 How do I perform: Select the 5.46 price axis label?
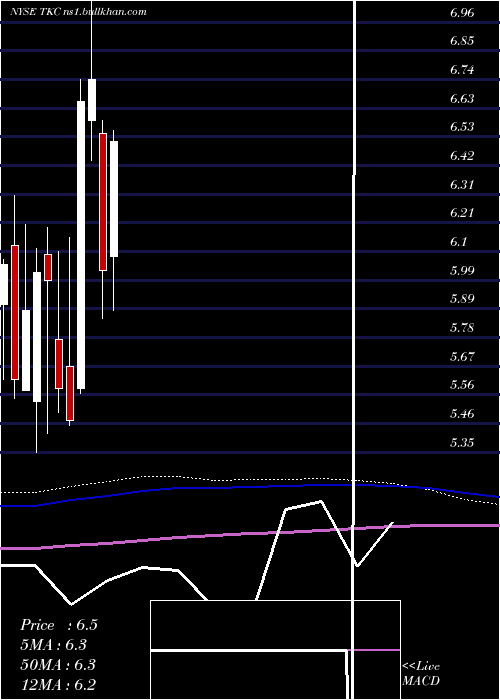462,414
